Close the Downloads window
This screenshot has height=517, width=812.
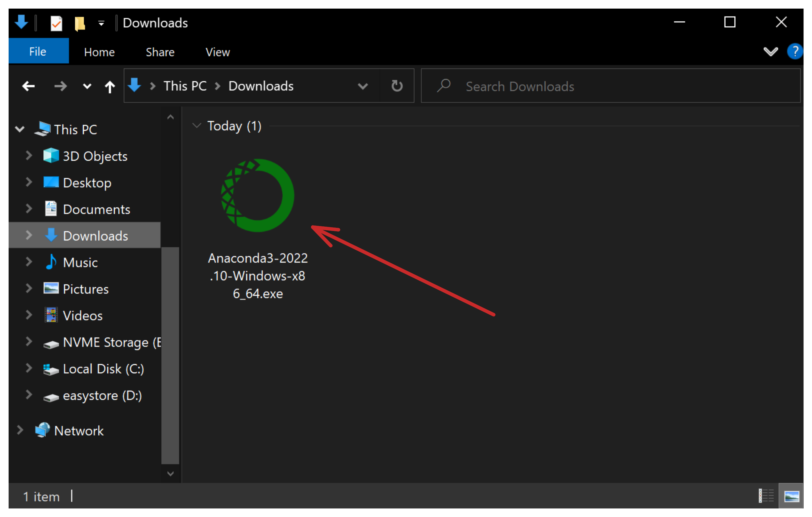(x=781, y=22)
